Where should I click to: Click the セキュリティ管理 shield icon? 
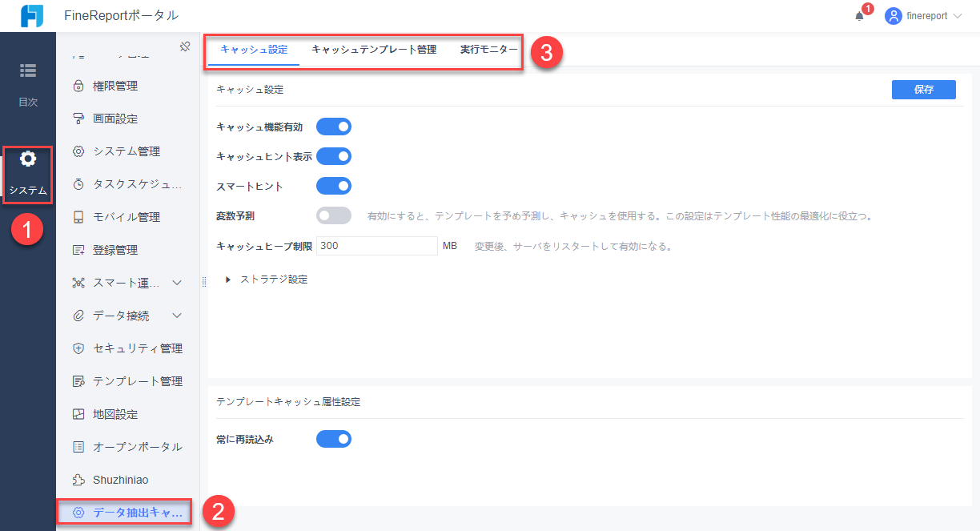78,348
